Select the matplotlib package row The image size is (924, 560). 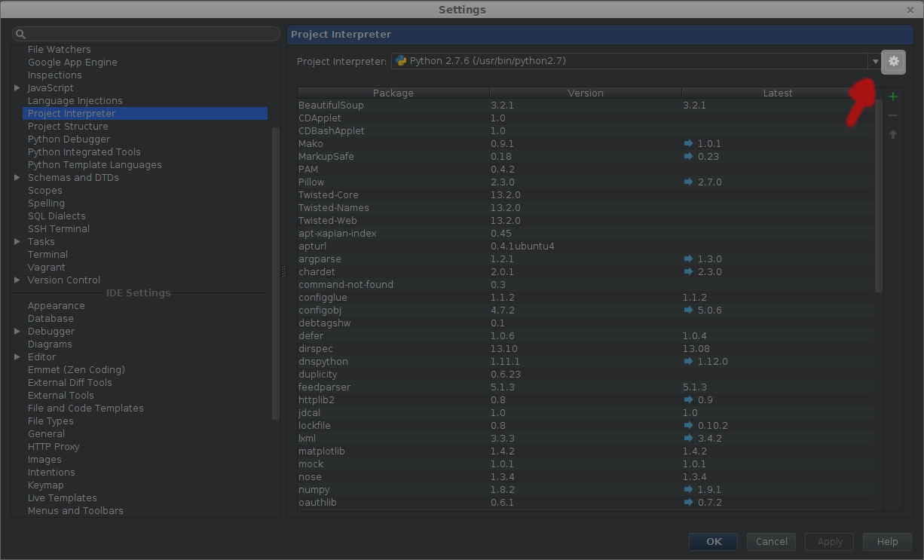pyautogui.click(x=586, y=451)
